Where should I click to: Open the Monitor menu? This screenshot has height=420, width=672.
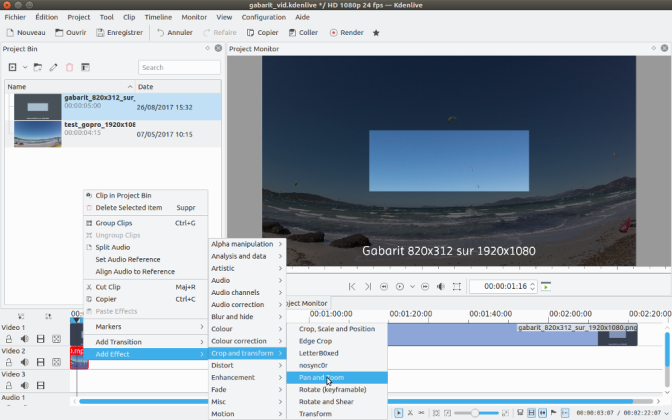194,17
